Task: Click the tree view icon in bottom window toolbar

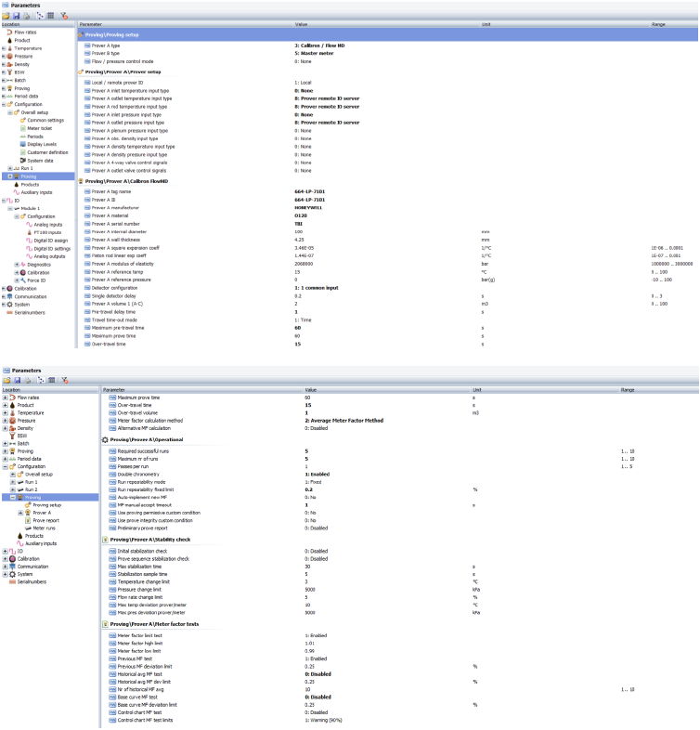Action: 42,381
